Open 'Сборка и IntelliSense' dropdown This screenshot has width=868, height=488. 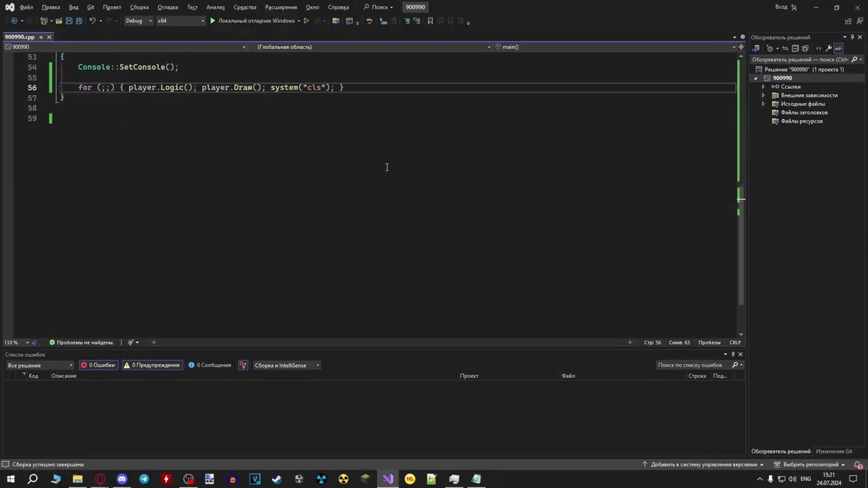click(x=286, y=365)
